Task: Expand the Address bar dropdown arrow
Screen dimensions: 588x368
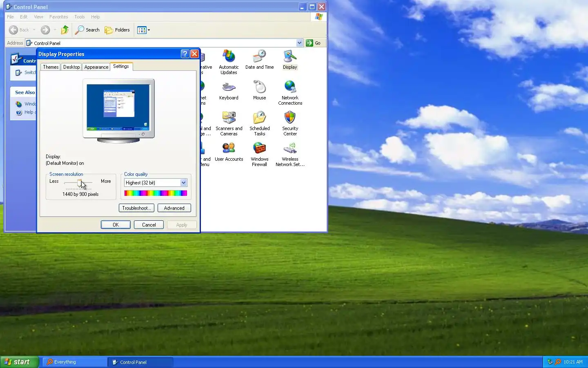Action: [299, 43]
